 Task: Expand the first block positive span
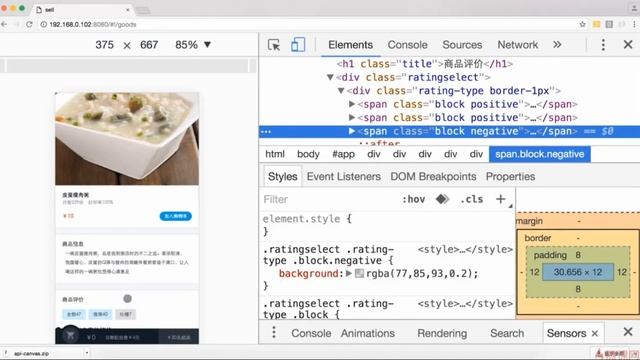coord(351,104)
